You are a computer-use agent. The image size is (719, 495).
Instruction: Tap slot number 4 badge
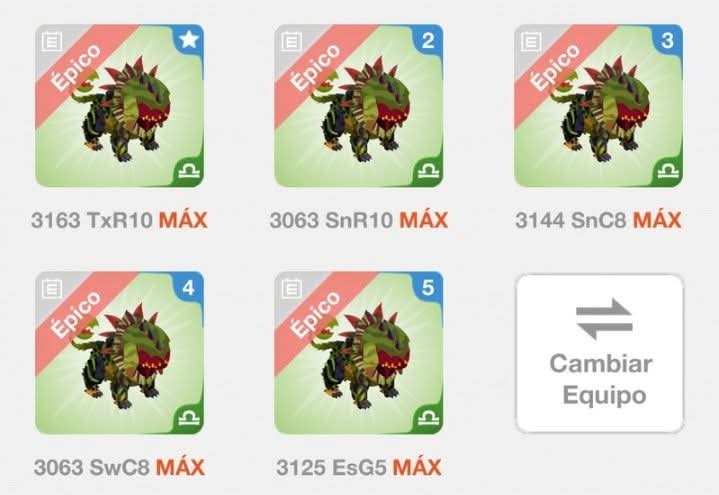tap(189, 288)
